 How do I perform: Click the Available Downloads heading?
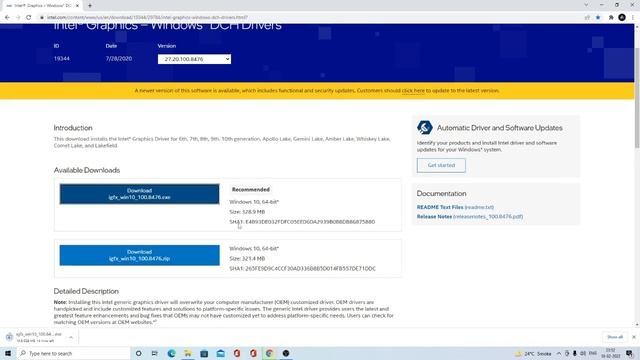click(x=87, y=170)
